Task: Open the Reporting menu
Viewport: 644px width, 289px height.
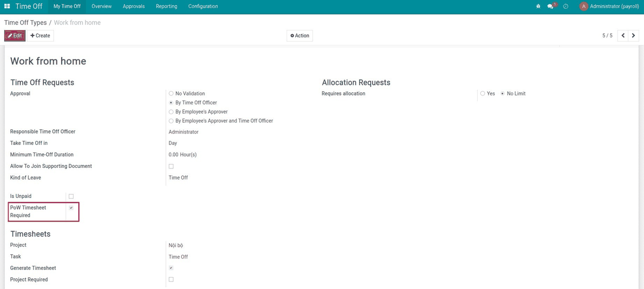Action: pos(166,6)
